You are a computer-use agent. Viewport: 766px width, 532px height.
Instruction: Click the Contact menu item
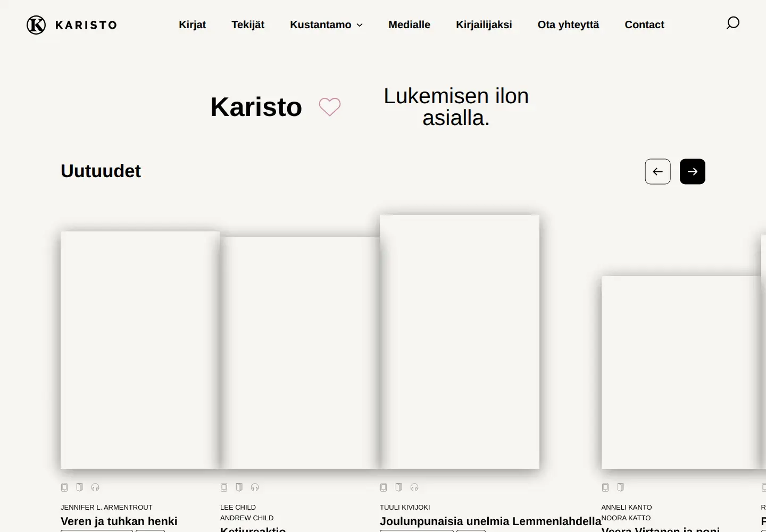[x=644, y=24]
